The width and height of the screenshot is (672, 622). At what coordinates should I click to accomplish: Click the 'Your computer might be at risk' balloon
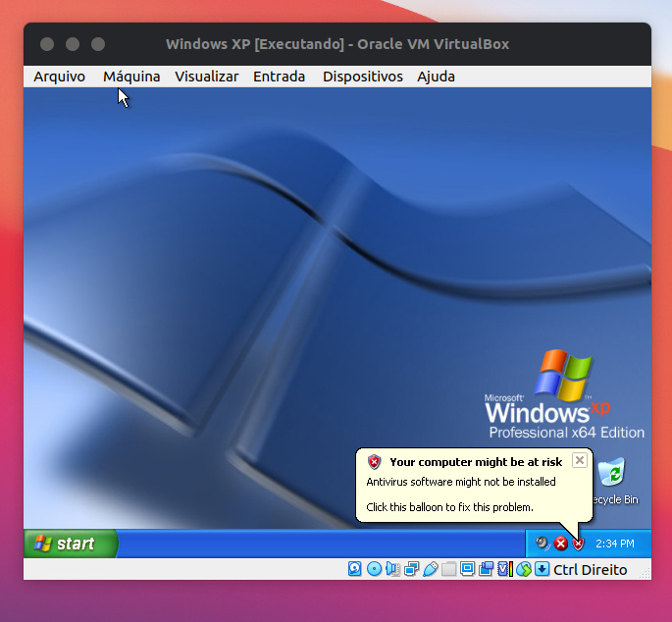[x=474, y=485]
